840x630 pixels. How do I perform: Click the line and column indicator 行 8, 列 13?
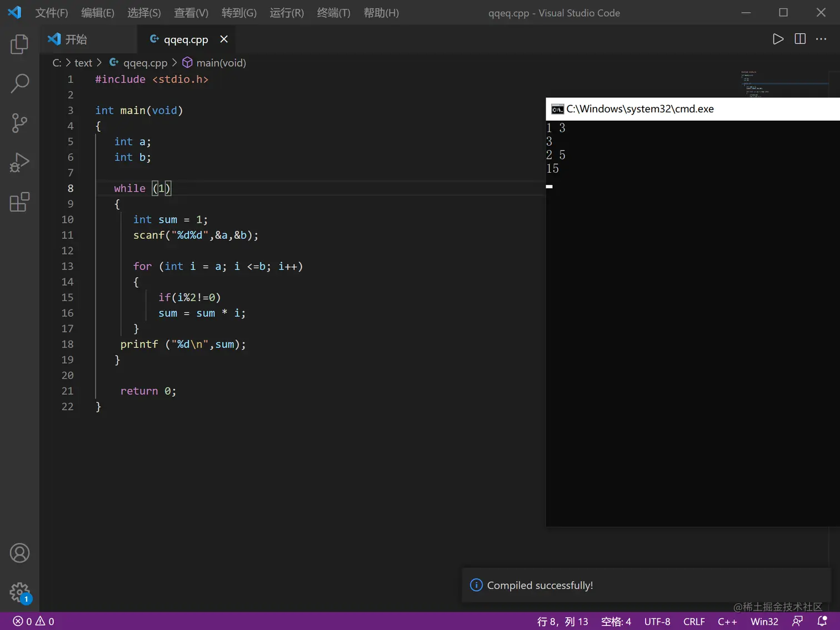(562, 621)
